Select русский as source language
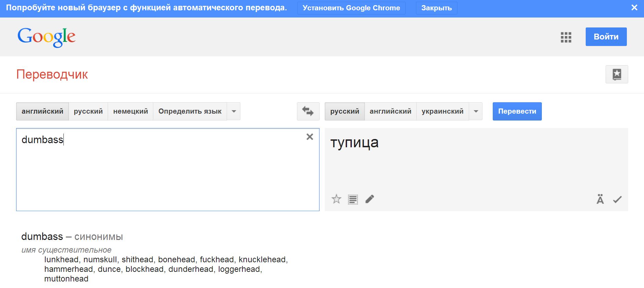 coord(88,111)
